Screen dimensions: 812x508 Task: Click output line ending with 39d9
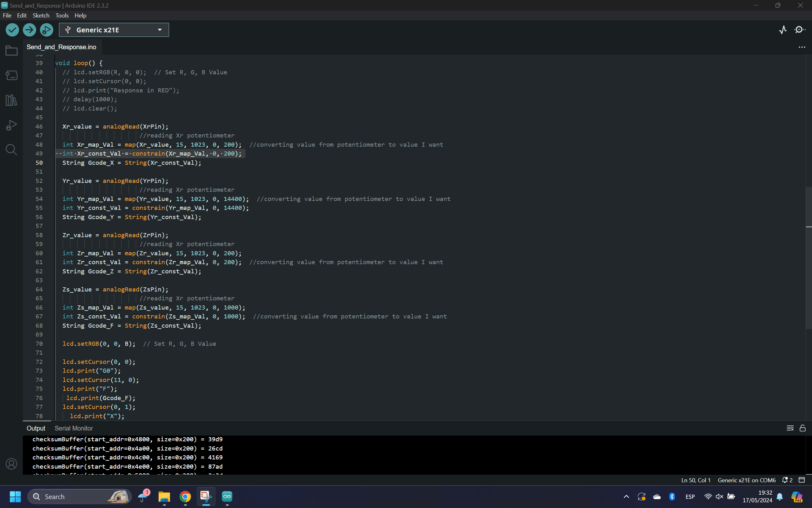(128, 439)
